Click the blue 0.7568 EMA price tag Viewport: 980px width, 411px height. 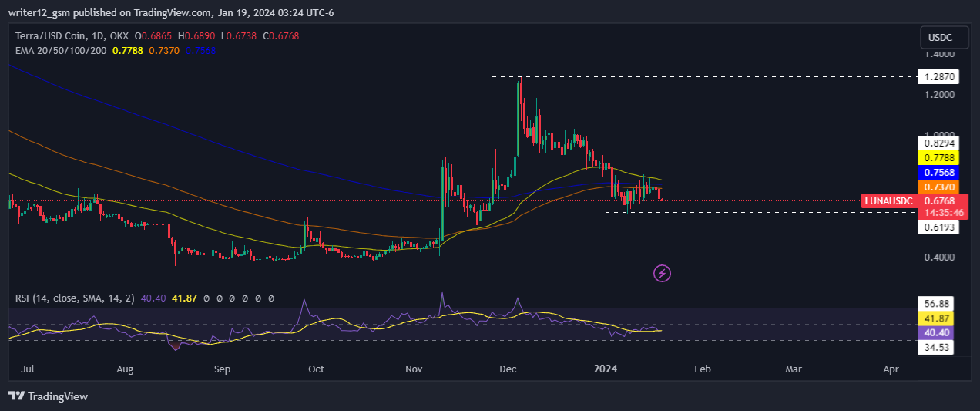937,172
